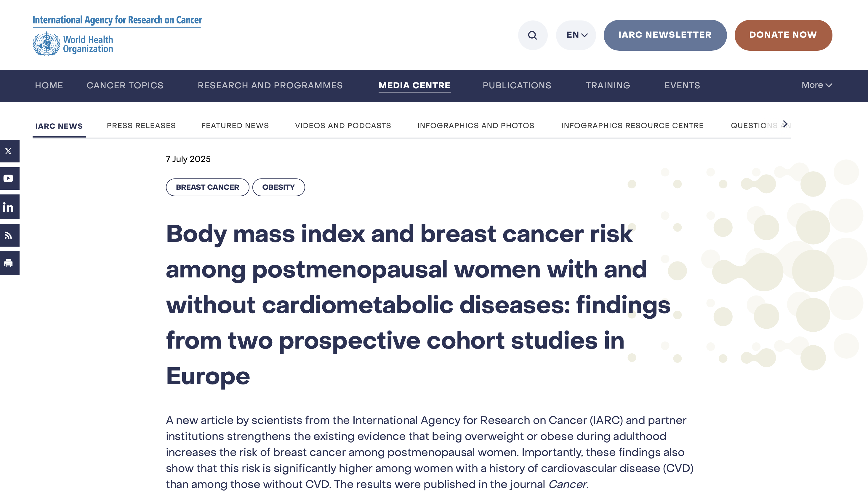Viewport: 868px width, 495px height.
Task: Click International Agency for Research on Cancer link
Action: click(117, 20)
